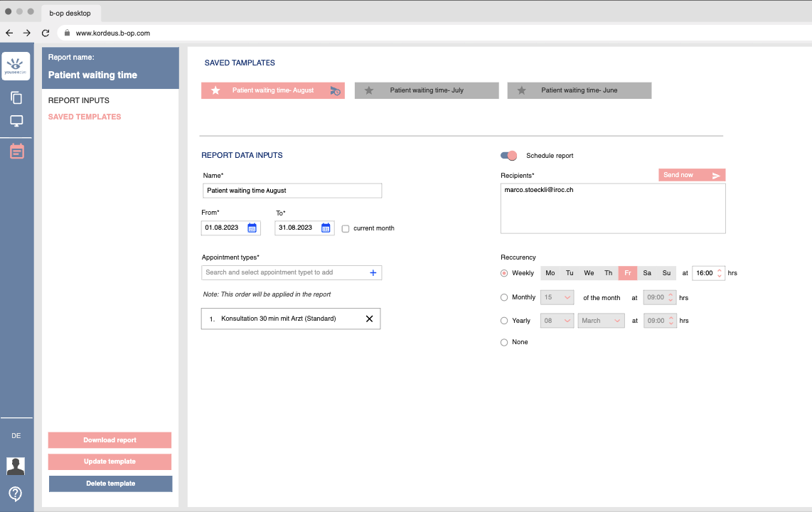This screenshot has height=512, width=812.
Task: Expand the monthly day dropdown showing 15
Action: (x=557, y=298)
